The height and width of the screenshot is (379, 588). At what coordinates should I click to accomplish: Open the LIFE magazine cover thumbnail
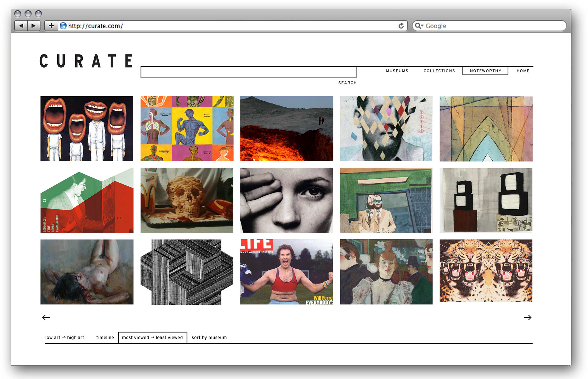(287, 272)
